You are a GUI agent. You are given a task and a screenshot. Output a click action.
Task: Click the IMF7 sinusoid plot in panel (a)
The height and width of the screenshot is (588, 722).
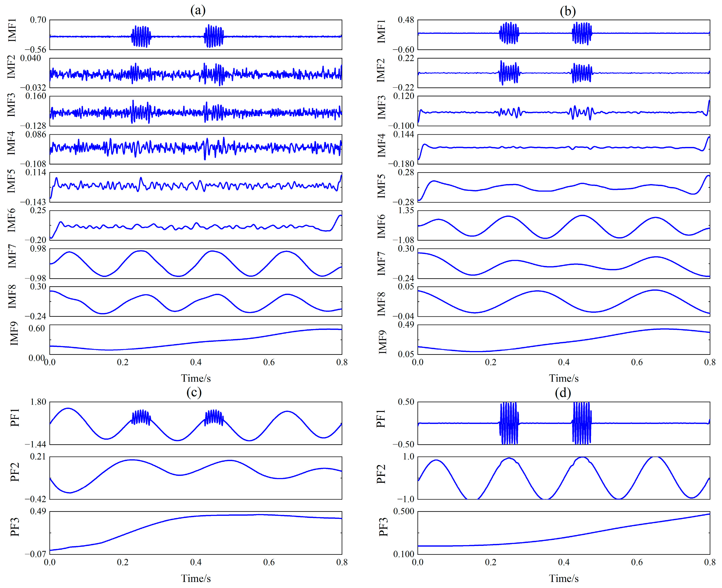(196, 263)
